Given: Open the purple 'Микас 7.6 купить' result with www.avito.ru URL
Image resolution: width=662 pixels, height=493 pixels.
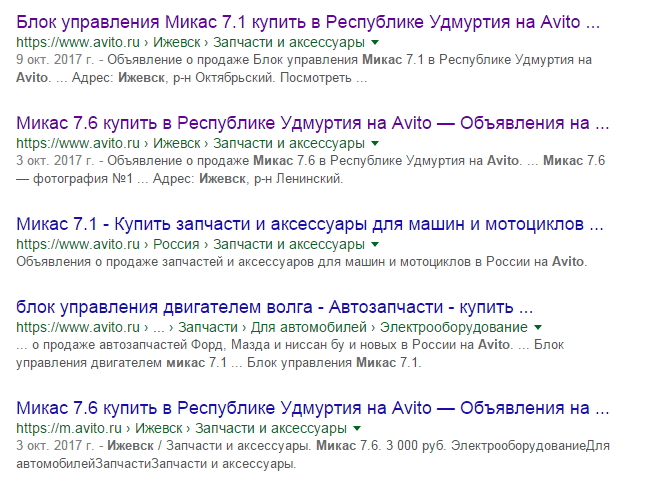Looking at the screenshot, I should [x=312, y=123].
